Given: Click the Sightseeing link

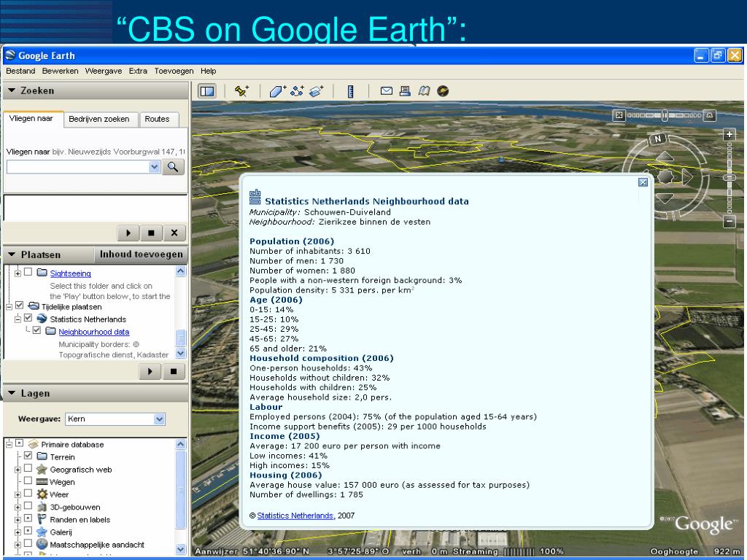Looking at the screenshot, I should pos(71,273).
